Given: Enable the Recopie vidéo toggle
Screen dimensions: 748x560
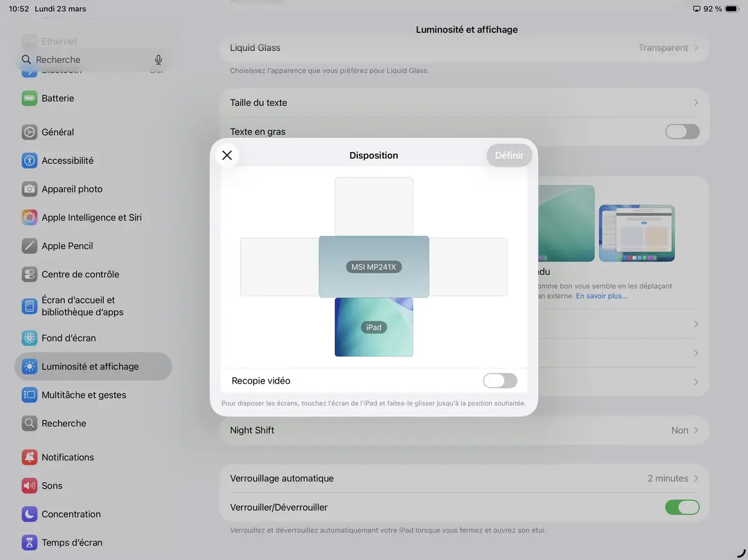Looking at the screenshot, I should pos(500,381).
